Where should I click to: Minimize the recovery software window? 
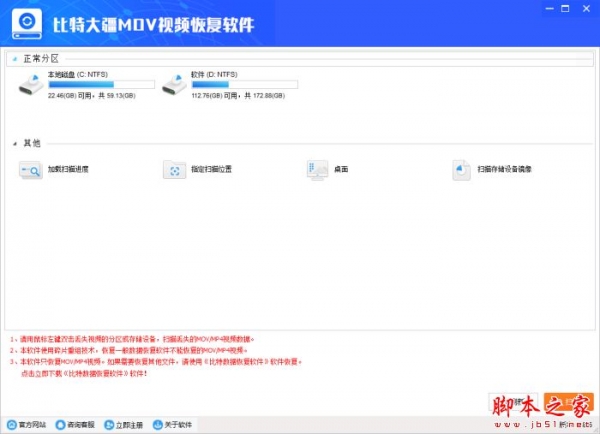coord(549,8)
